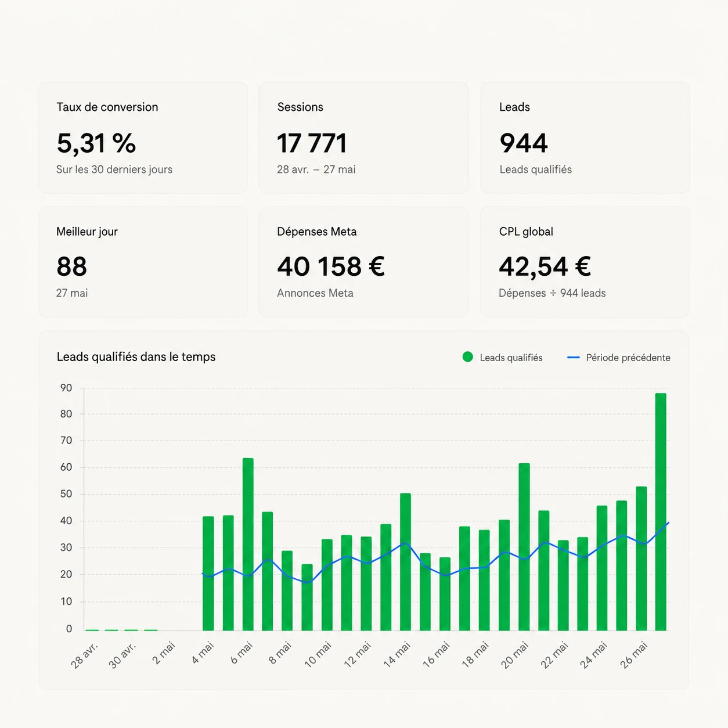The width and height of the screenshot is (728, 728).
Task: Toggle the 'Leads qualifiés' legend label
Action: pyautogui.click(x=511, y=358)
